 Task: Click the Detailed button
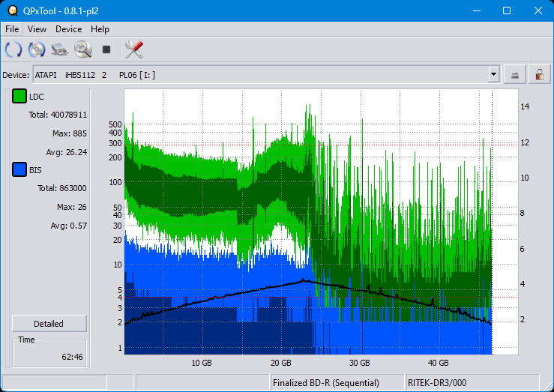coord(49,324)
